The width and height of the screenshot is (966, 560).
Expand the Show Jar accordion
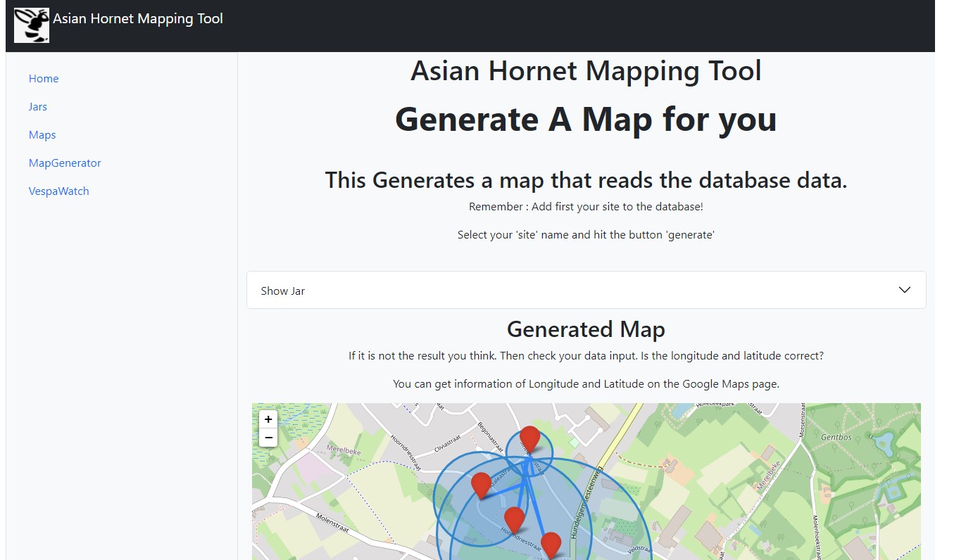coord(586,291)
